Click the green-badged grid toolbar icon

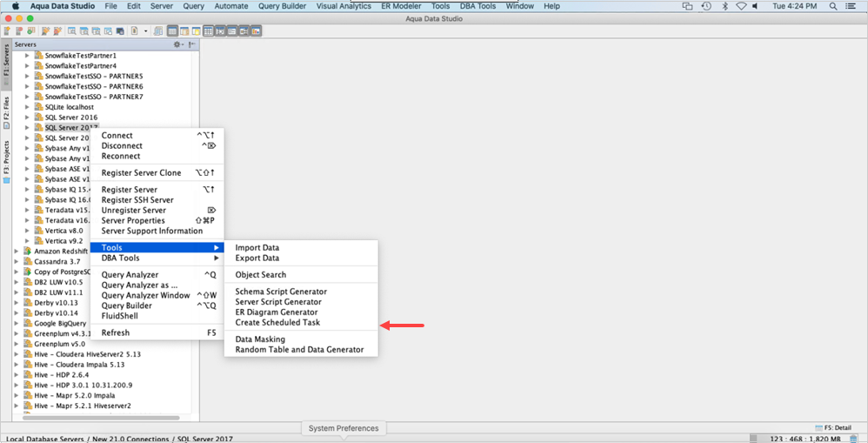click(31, 31)
